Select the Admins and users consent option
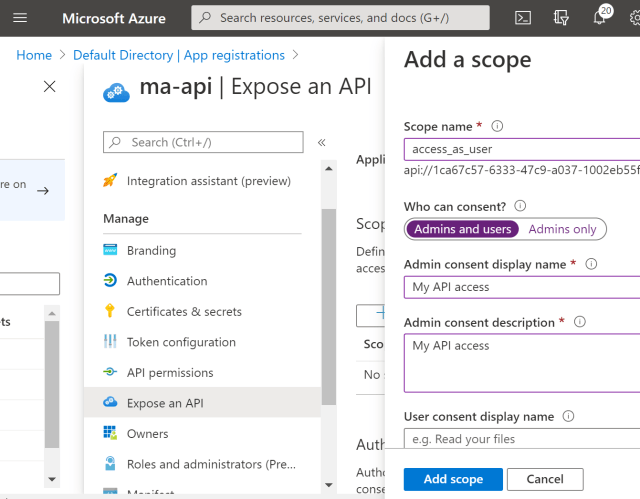 pos(462,229)
